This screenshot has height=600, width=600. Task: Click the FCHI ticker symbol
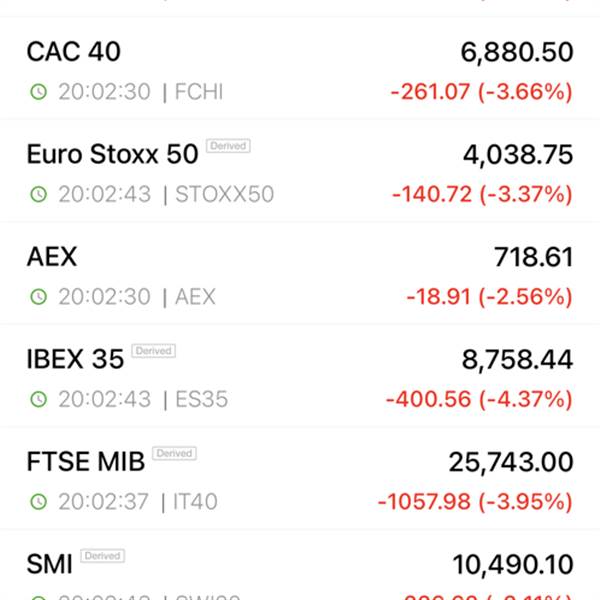click(199, 93)
